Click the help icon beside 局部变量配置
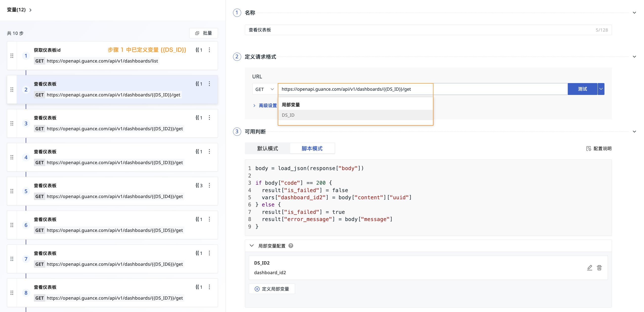The image size is (644, 312). (291, 246)
